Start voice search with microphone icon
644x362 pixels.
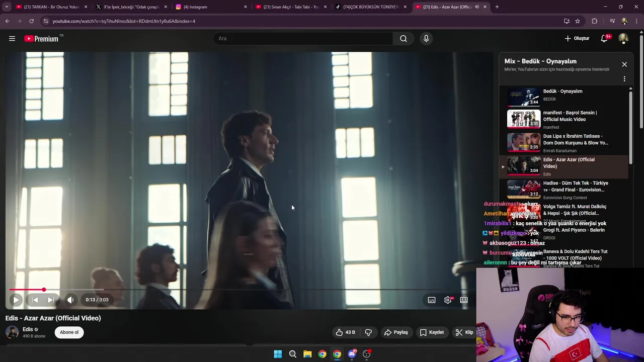tap(426, 39)
